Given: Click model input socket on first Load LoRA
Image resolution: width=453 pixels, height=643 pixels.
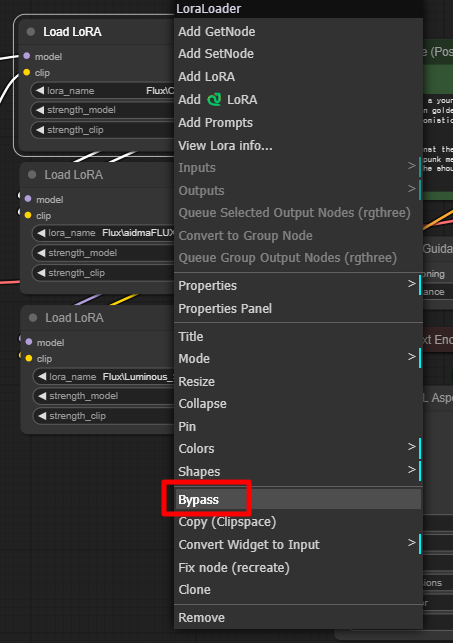Looking at the screenshot, I should click(27, 56).
